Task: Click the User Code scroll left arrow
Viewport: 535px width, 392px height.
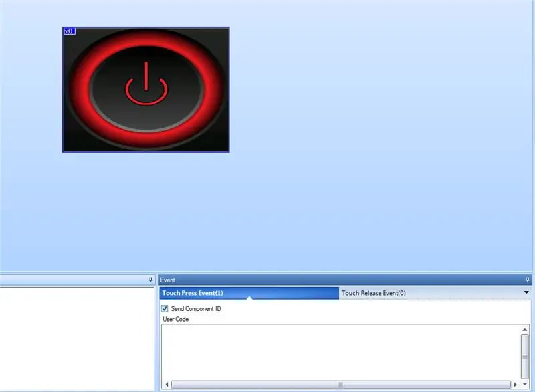Action: click(167, 385)
